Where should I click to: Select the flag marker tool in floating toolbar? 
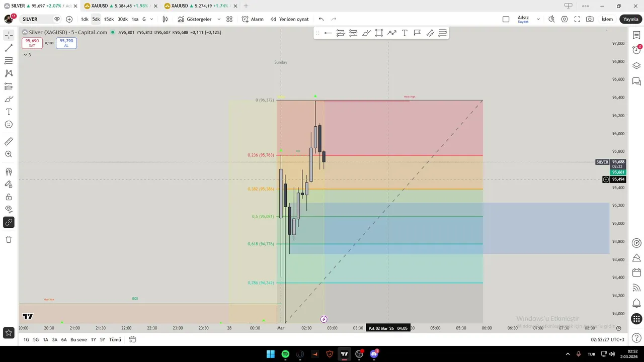417,33
